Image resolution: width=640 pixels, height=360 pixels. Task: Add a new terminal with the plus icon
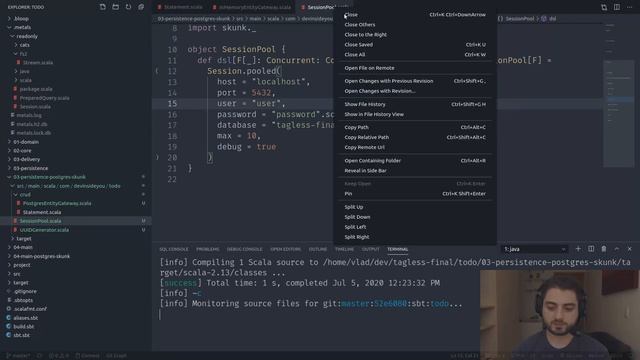tap(578, 249)
